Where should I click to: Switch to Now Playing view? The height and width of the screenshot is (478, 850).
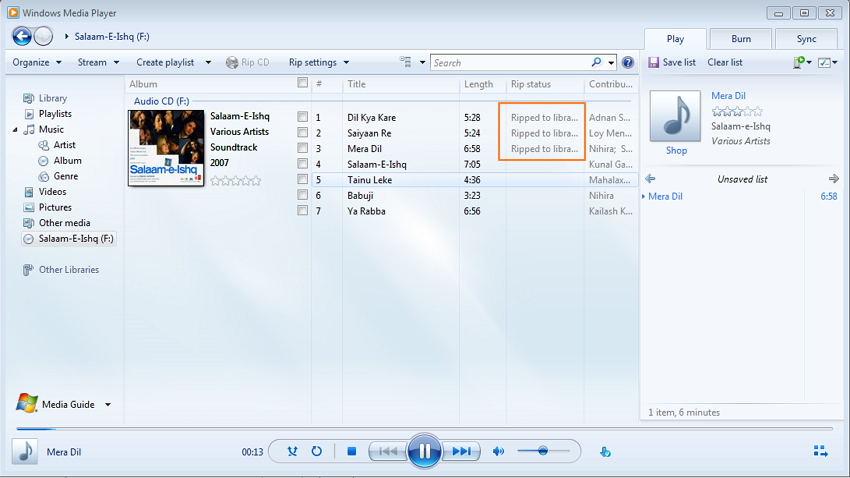[x=821, y=451]
